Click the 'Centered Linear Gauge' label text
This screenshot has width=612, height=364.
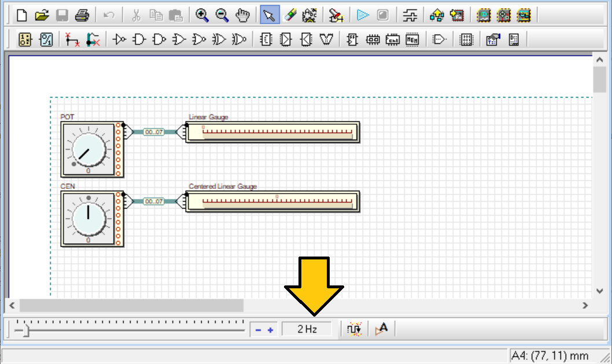pyautogui.click(x=223, y=186)
